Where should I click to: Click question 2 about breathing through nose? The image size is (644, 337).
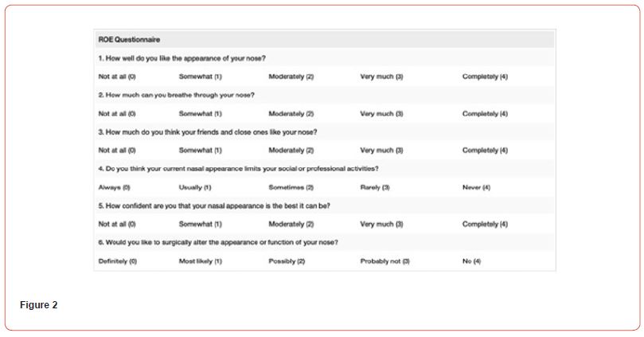click(x=176, y=95)
